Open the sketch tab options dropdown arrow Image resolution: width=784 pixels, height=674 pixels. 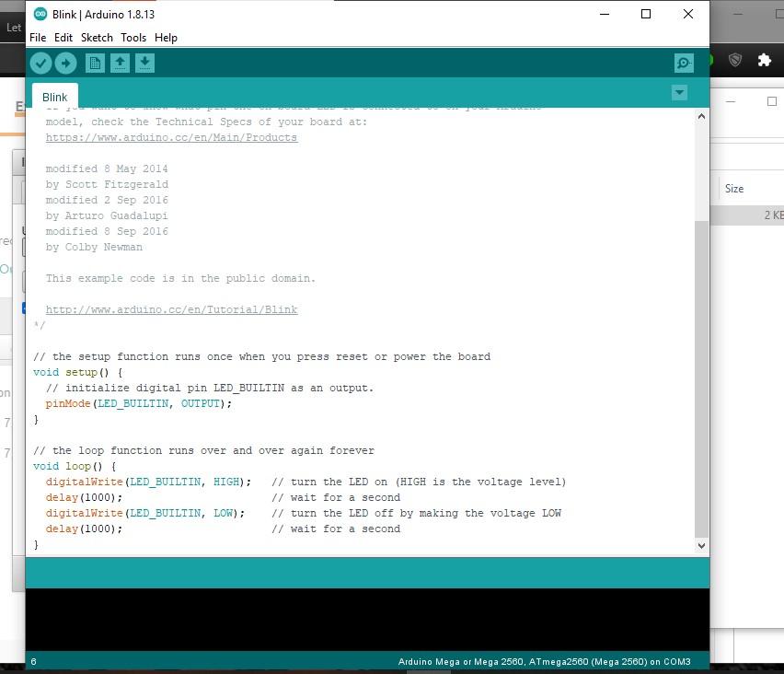(x=679, y=92)
